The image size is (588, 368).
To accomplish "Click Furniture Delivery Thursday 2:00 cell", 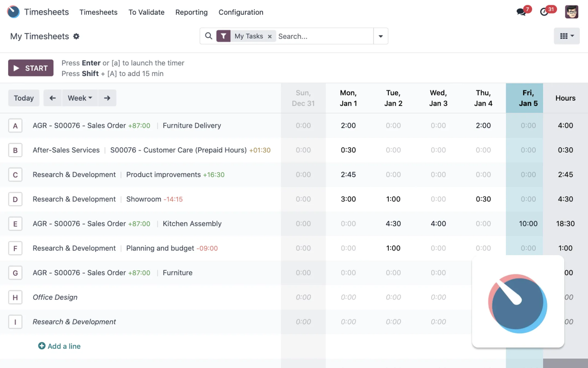I will tap(483, 125).
